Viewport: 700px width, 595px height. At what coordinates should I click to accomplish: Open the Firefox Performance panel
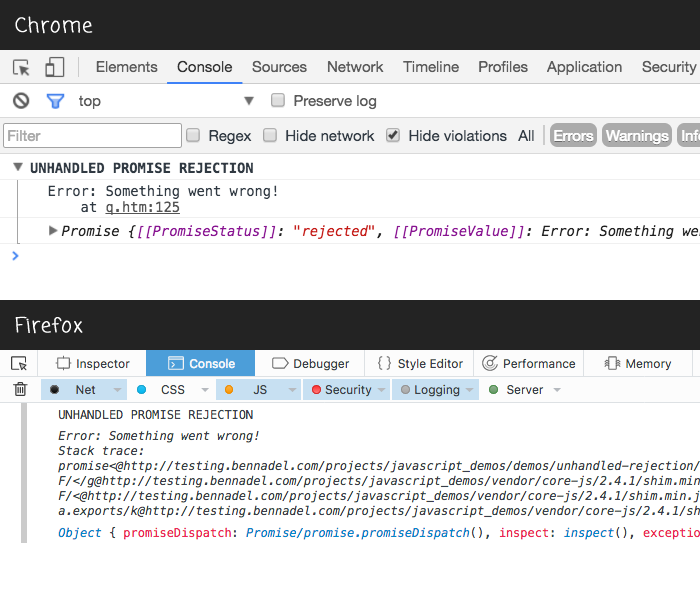coord(528,364)
